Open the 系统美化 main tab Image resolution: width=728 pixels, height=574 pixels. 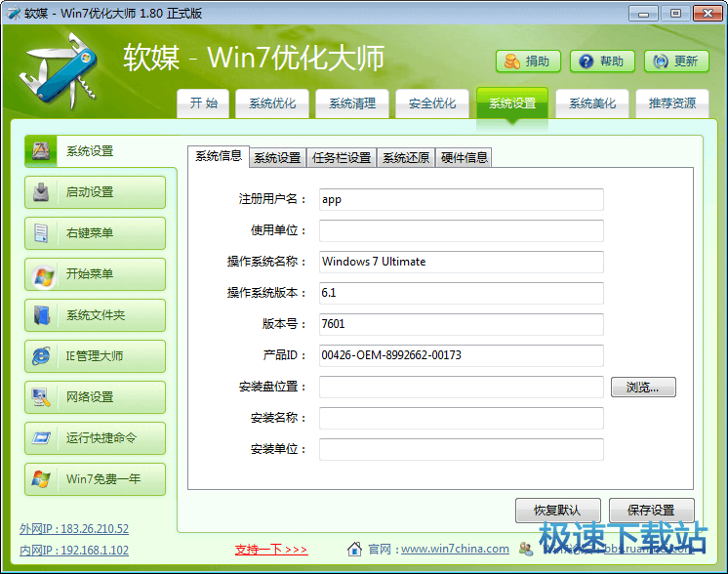(592, 103)
